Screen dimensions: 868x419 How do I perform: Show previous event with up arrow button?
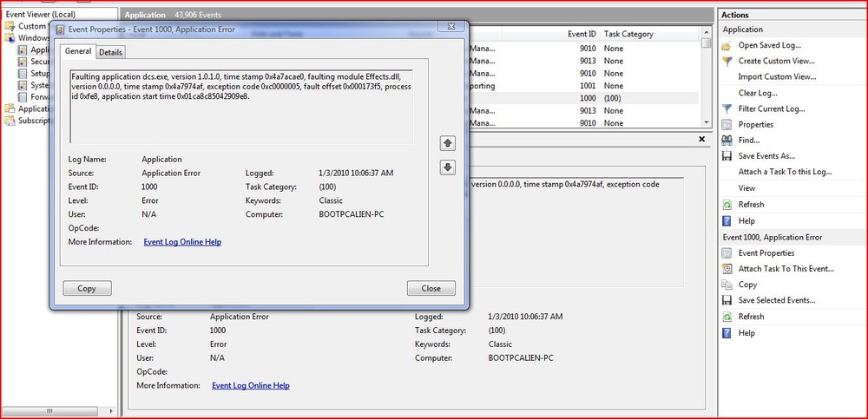pos(447,143)
